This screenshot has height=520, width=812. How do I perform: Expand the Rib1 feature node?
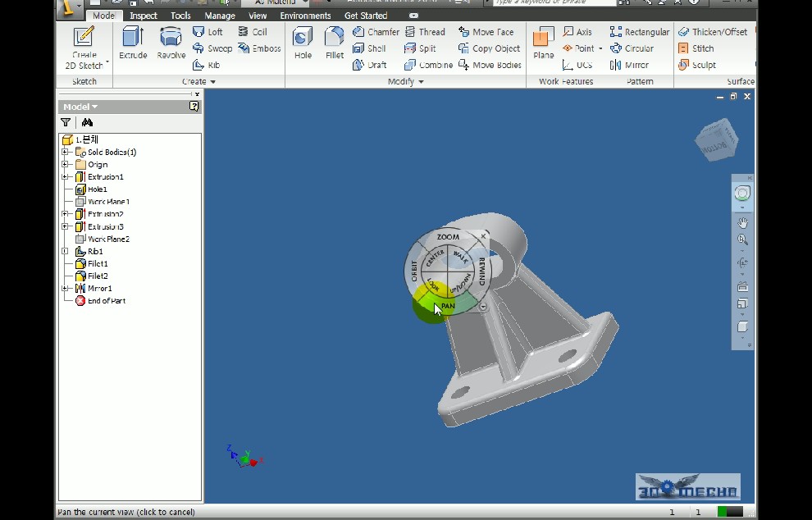[x=65, y=251]
